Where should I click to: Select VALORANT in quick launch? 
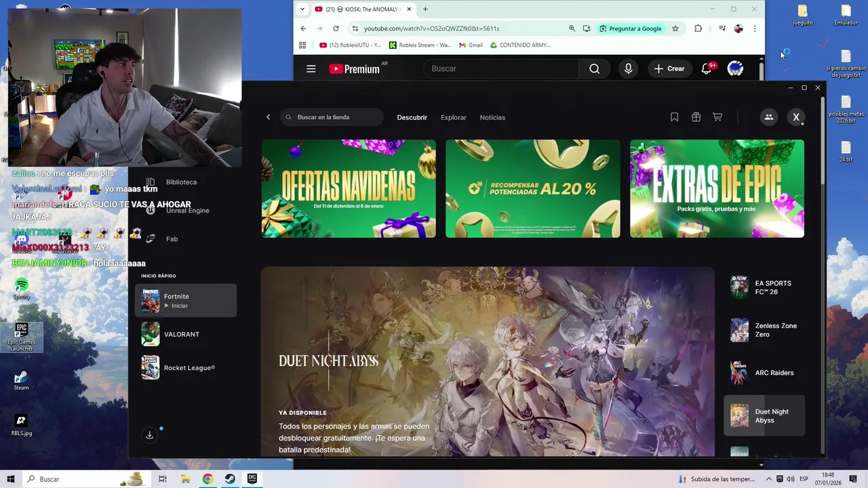(186, 334)
